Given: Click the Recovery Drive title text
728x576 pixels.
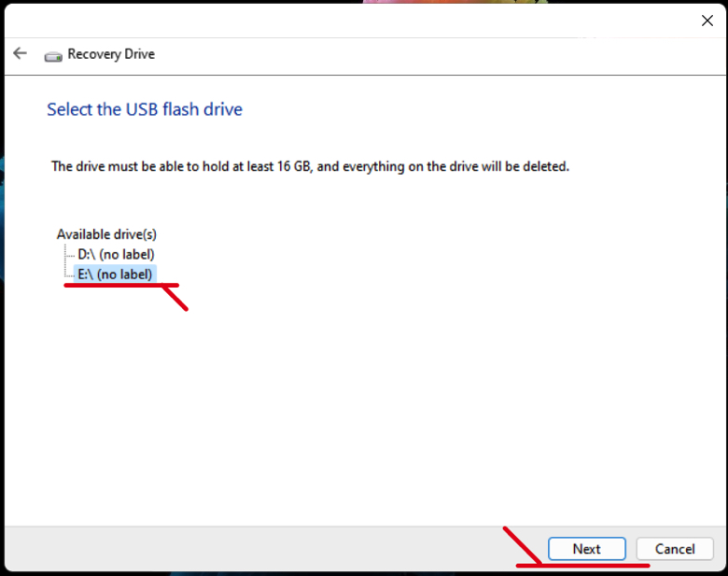Looking at the screenshot, I should (111, 54).
